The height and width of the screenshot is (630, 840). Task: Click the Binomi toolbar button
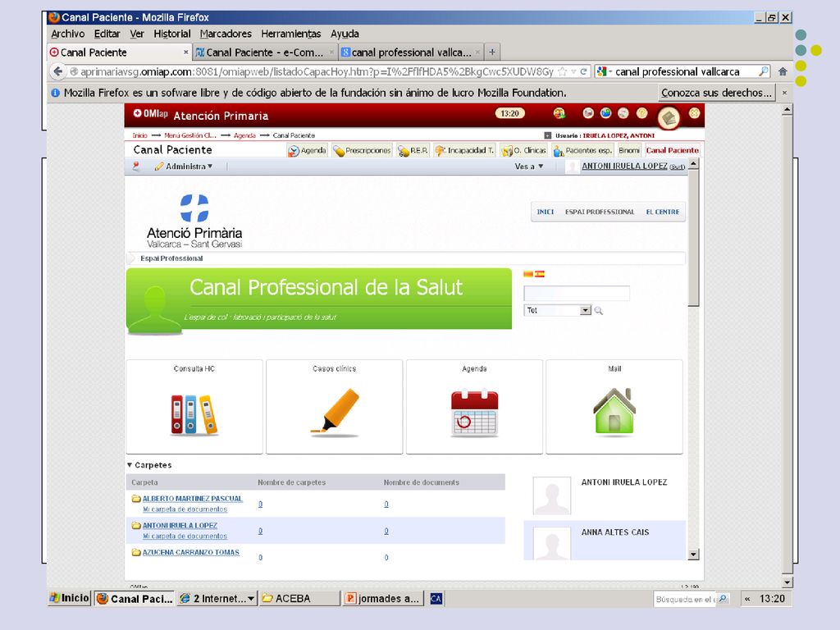[x=629, y=151]
